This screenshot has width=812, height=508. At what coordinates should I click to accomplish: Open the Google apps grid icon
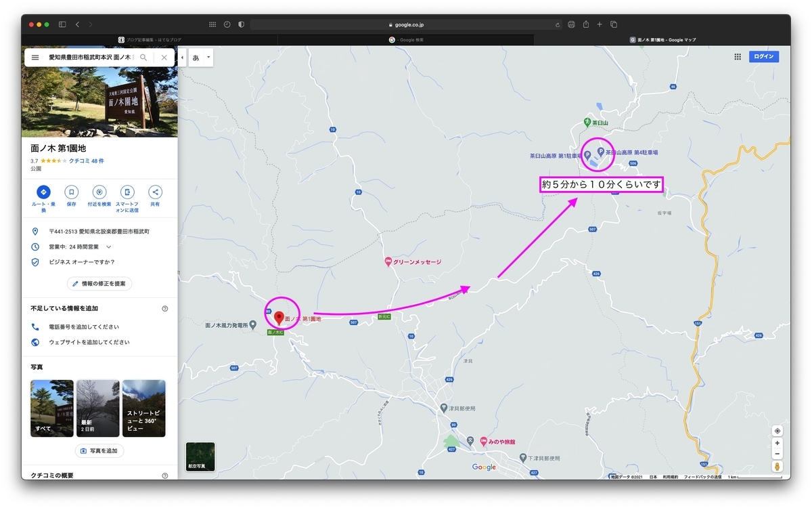(738, 57)
